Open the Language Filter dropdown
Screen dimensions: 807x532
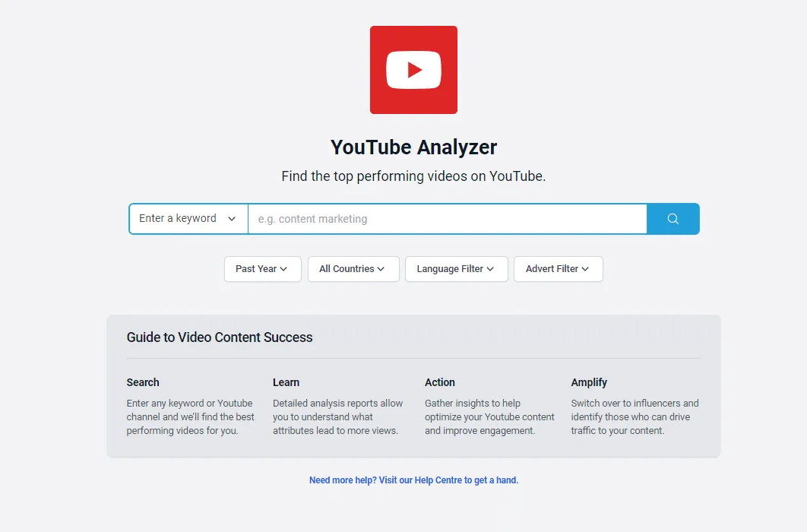(x=456, y=268)
